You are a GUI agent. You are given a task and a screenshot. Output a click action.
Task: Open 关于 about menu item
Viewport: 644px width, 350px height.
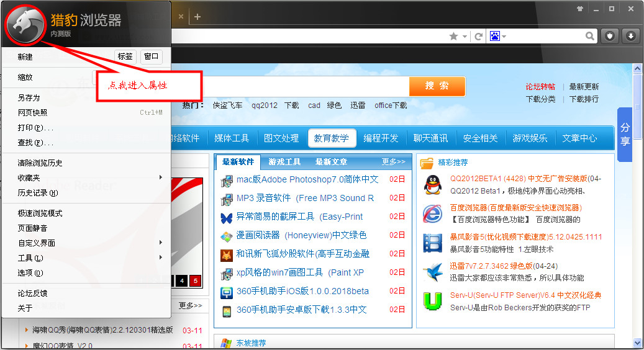click(86, 308)
